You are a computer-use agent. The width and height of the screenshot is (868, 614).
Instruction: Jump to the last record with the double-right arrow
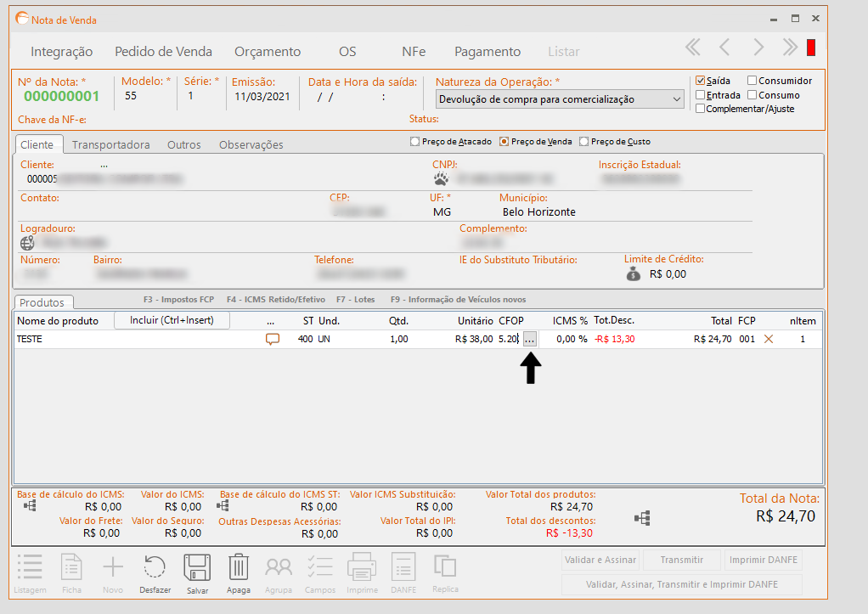[x=790, y=48]
